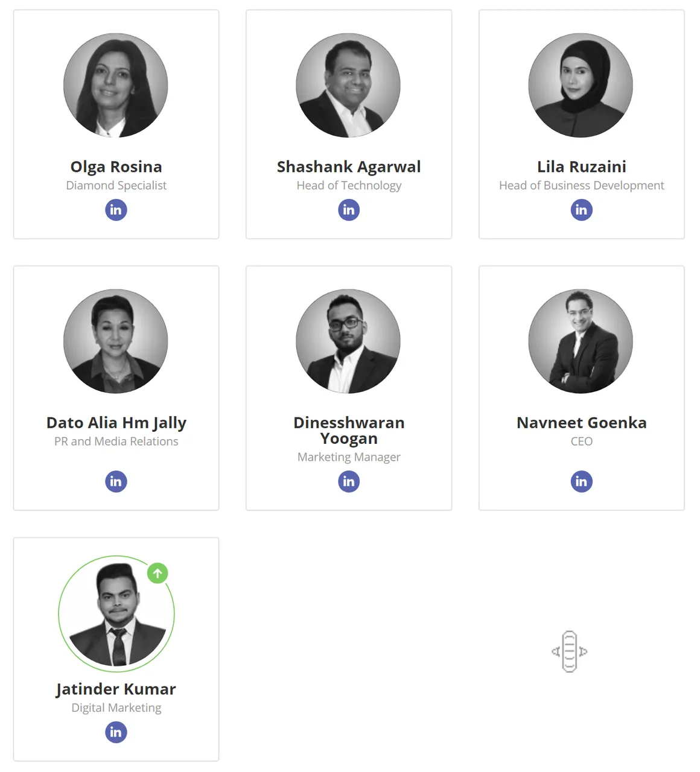The width and height of the screenshot is (700, 772).
Task: Open Navneet Goenka's LinkedIn icon
Action: [x=582, y=481]
